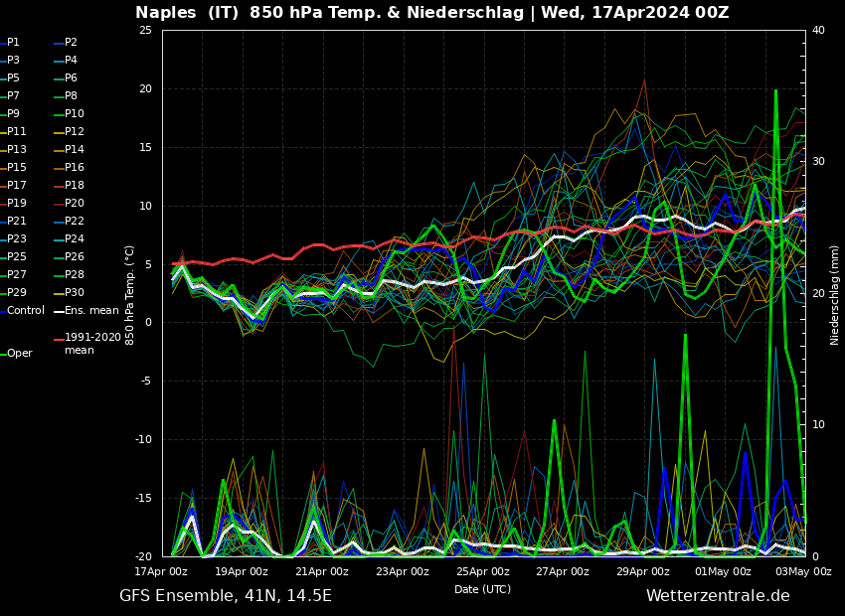
Task: Click temperature axis value 5
Action: 148,264
